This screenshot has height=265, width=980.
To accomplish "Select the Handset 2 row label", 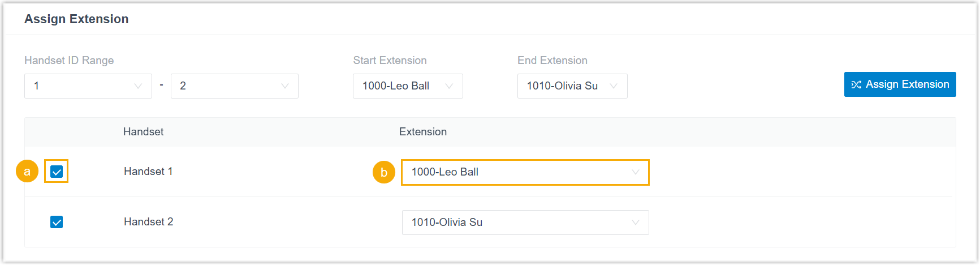I will (x=149, y=222).
